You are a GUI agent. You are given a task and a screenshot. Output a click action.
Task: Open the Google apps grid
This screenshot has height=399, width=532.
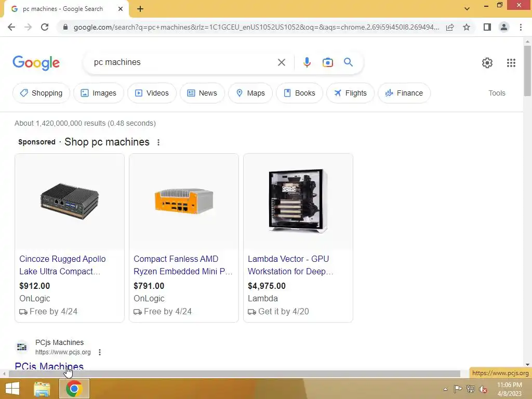(x=511, y=63)
